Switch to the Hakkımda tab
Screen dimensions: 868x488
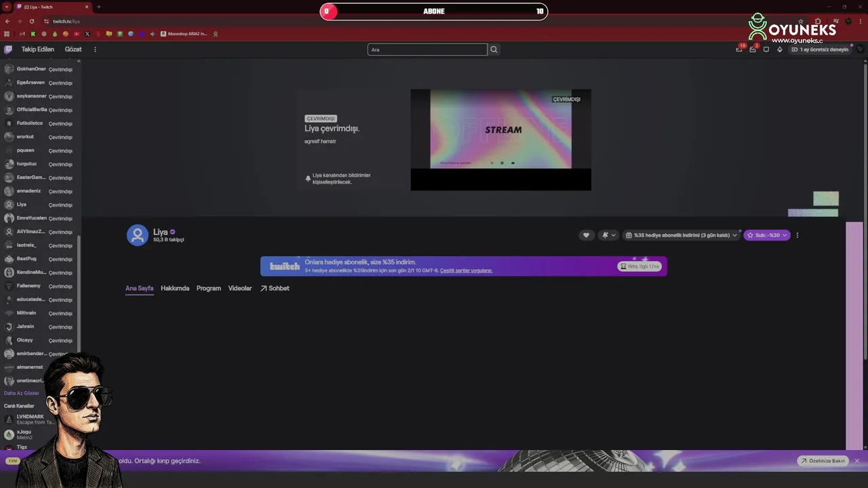click(x=175, y=288)
